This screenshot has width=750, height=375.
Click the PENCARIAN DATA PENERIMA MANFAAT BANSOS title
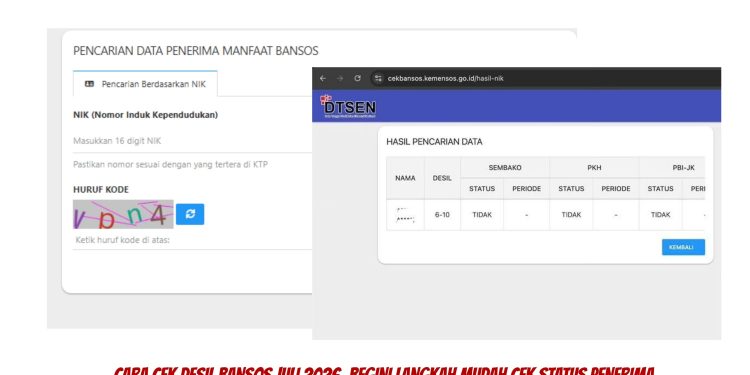pos(196,51)
